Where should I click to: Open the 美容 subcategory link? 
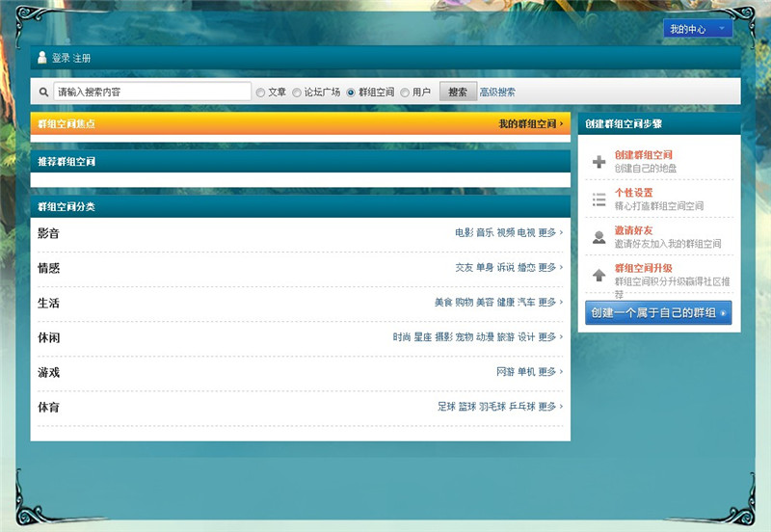click(x=485, y=303)
